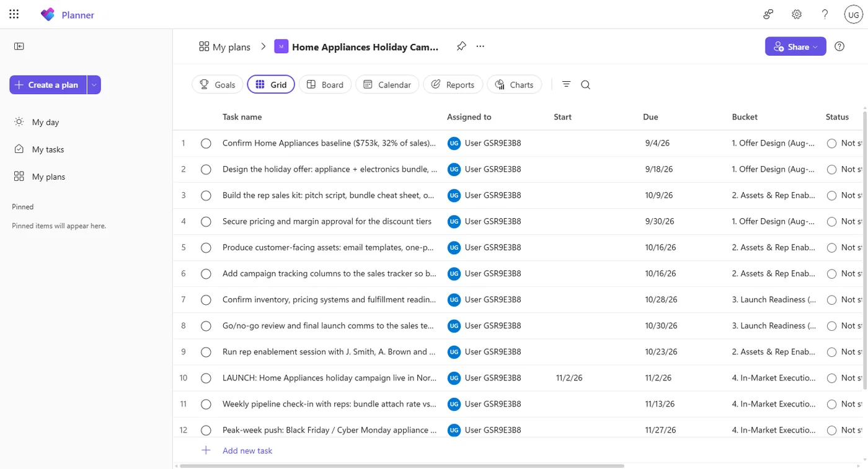The image size is (868, 469).
Task: Mark 'LAUNCH: Home Appliances' task complete
Action: point(206,378)
